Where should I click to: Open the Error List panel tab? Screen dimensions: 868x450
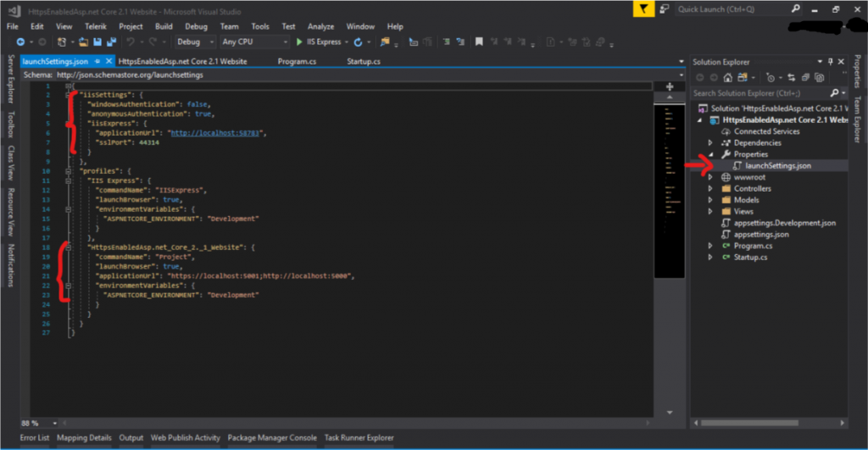click(x=34, y=437)
